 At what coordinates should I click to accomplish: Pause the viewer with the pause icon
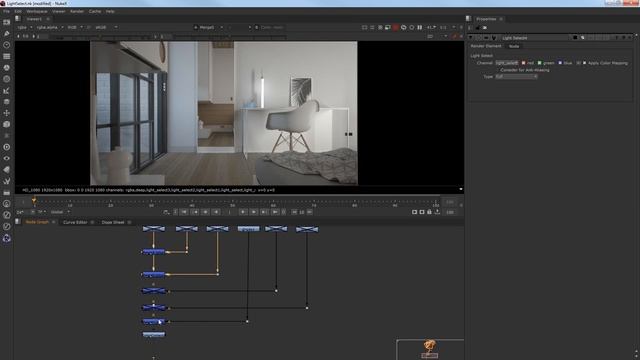click(420, 27)
